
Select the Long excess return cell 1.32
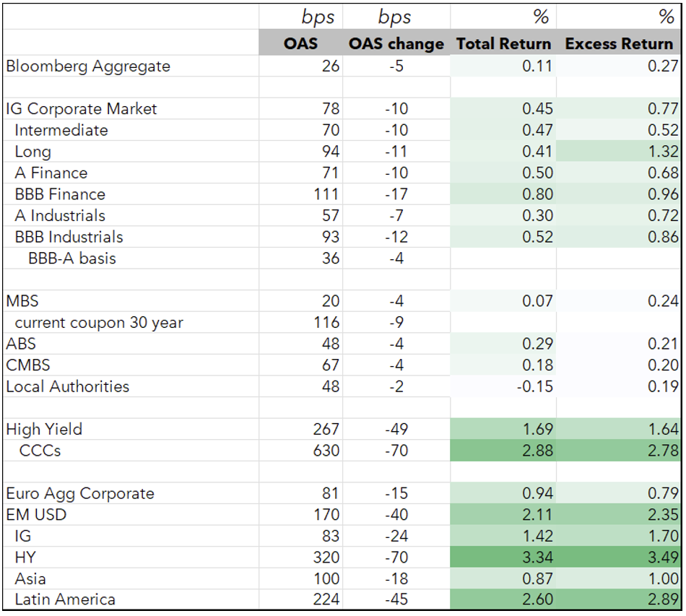[x=618, y=152]
